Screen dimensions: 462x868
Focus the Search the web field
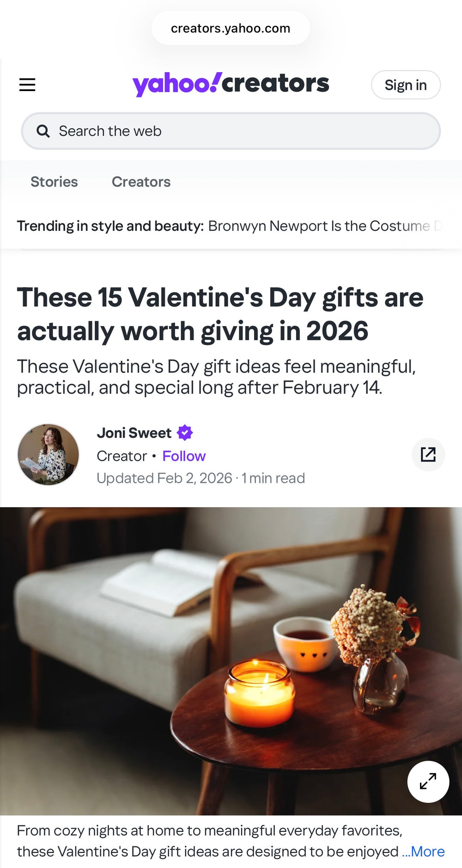point(240,131)
